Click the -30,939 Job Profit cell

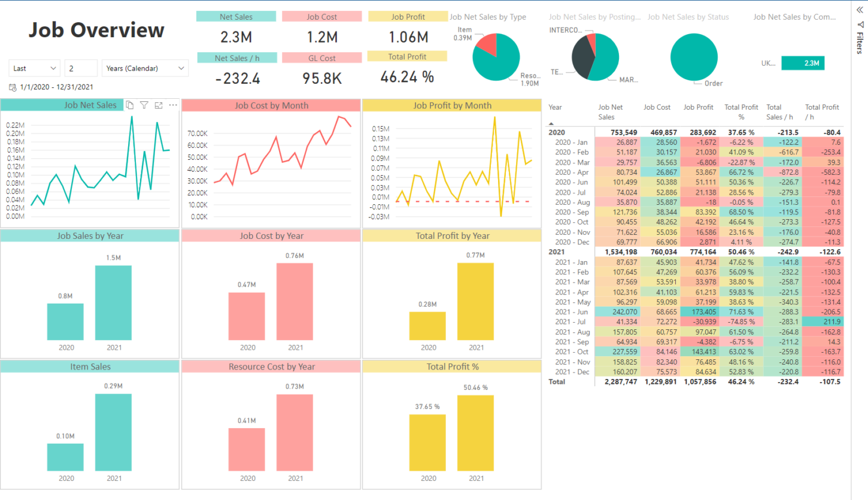pos(699,322)
